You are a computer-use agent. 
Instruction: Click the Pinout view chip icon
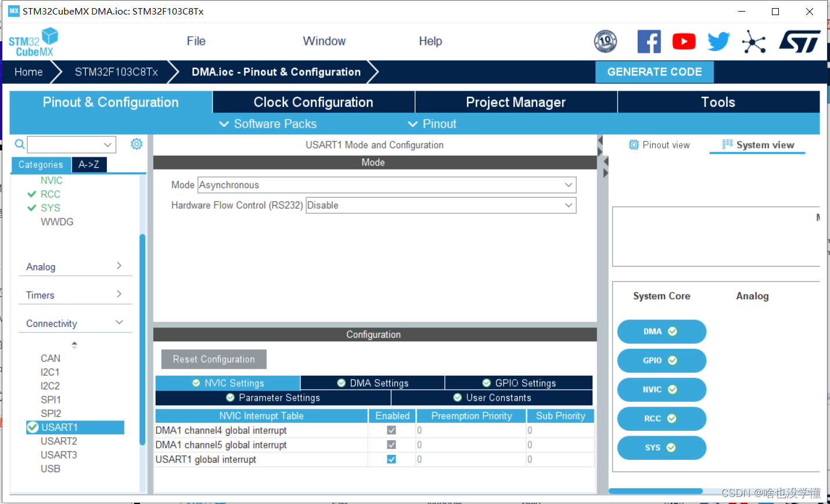tap(634, 145)
